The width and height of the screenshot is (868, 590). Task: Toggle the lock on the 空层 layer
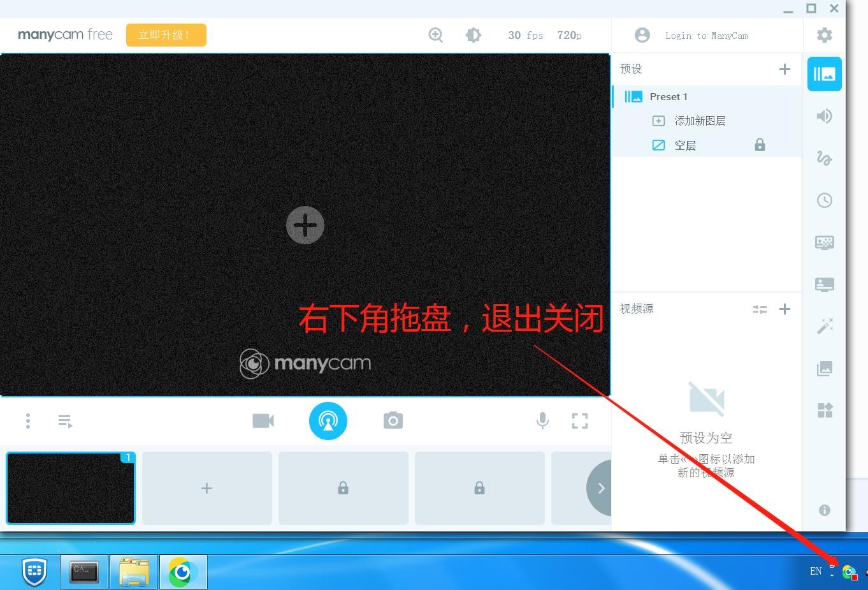[x=760, y=145]
